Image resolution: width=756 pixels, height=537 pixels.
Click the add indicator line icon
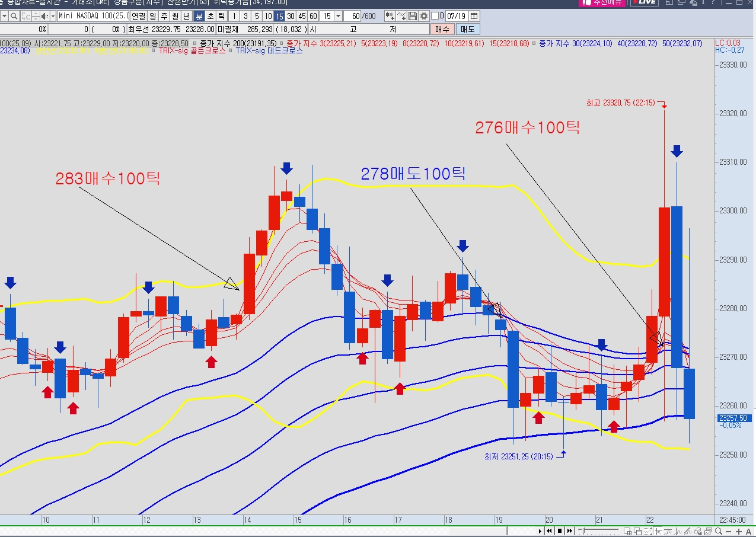click(401, 16)
